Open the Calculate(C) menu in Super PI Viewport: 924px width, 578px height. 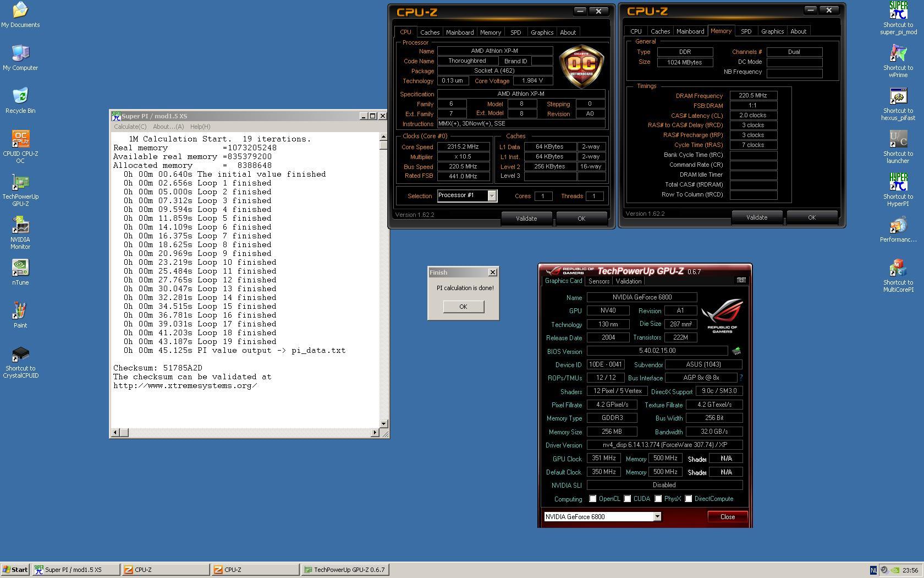click(x=130, y=127)
